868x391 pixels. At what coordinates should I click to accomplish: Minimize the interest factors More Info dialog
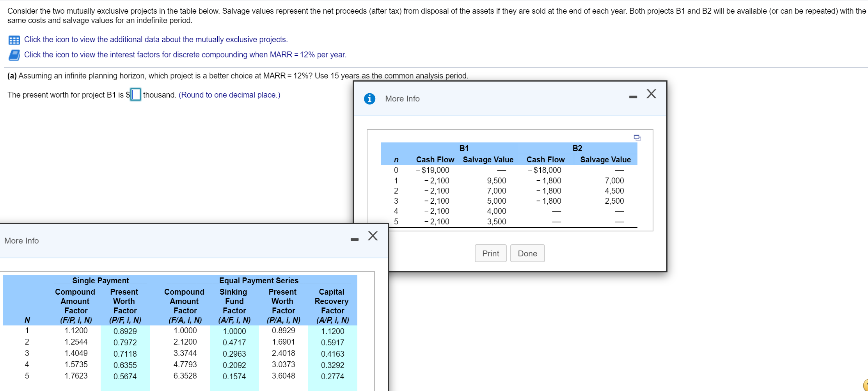click(x=354, y=239)
